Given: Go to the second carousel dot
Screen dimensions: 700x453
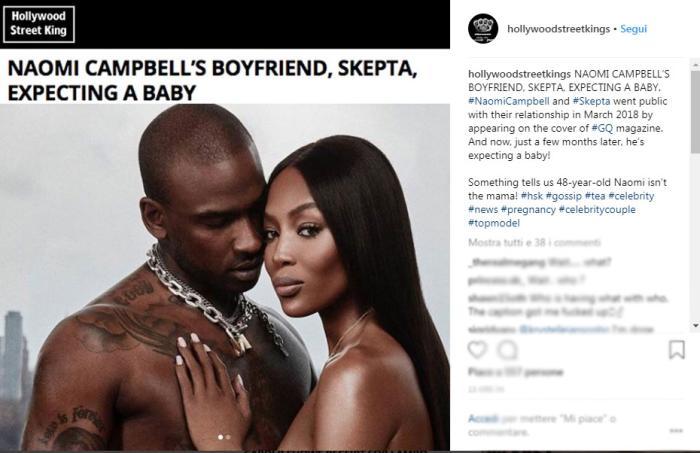Looking at the screenshot, I should point(228,437).
